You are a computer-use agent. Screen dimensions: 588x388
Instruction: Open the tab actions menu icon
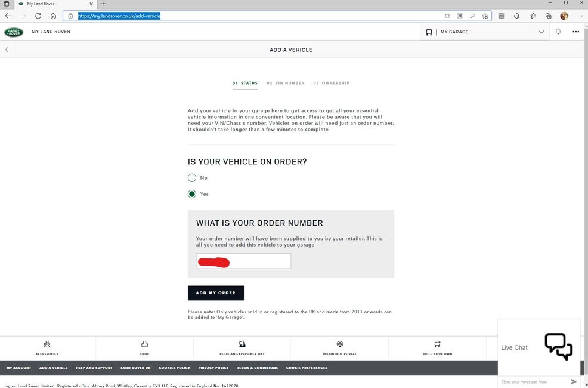point(7,4)
